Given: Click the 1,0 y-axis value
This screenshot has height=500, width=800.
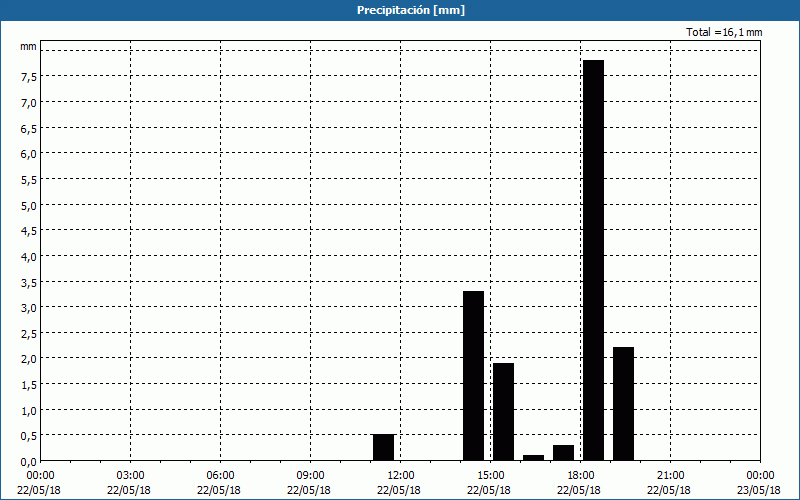Looking at the screenshot, I should 29,410.
